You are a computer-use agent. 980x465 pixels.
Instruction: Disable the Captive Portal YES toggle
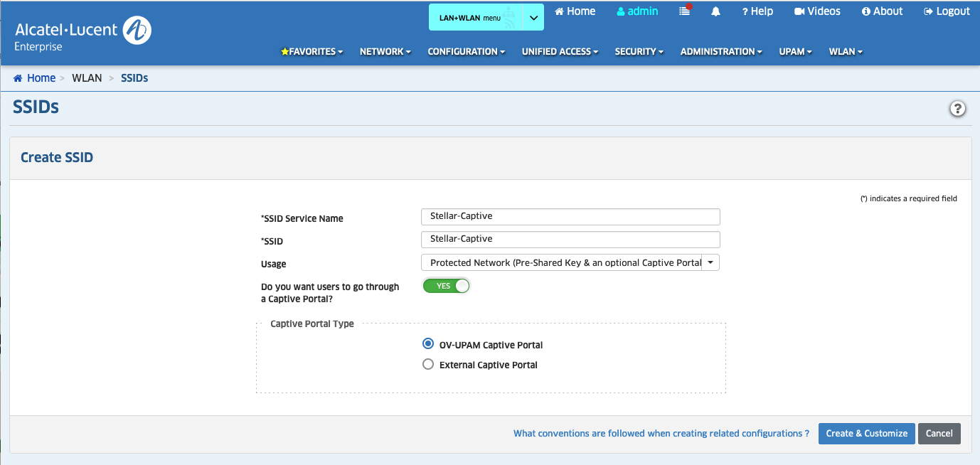tap(447, 286)
